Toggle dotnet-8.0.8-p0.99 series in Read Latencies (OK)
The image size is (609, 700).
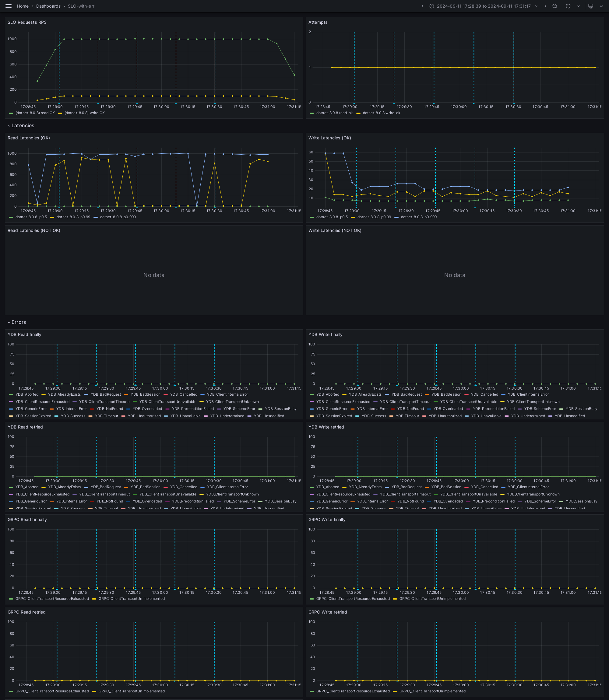click(x=73, y=217)
